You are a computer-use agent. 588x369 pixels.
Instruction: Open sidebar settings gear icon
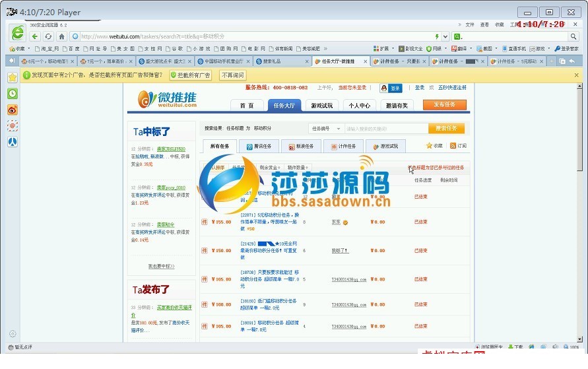pos(13,334)
